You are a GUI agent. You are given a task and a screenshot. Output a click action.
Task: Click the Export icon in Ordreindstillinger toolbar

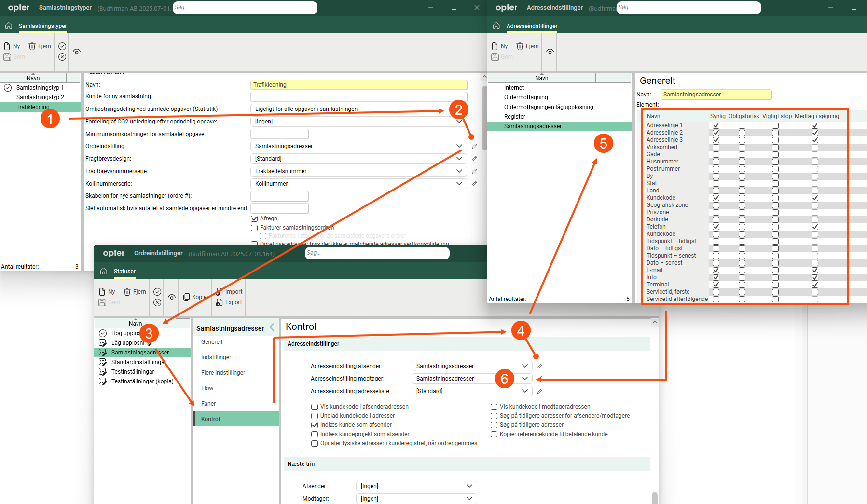tap(220, 302)
